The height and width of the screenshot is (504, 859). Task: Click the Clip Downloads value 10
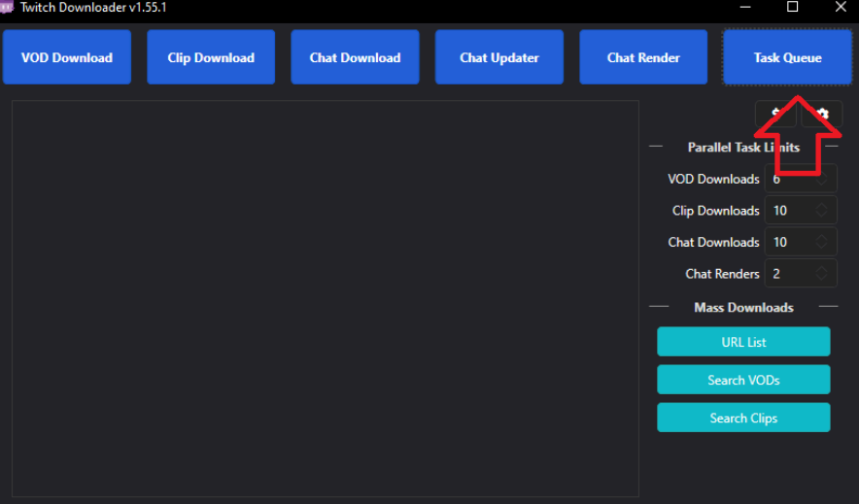(780, 211)
